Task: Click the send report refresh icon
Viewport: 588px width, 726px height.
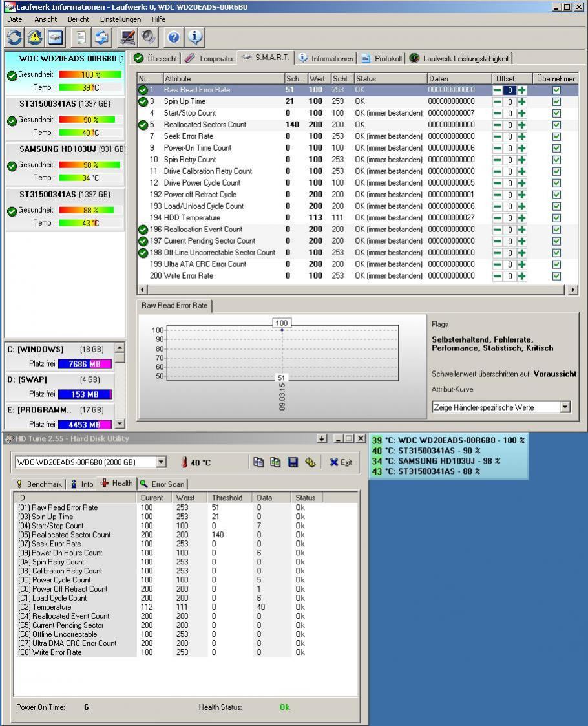Action: [102, 37]
